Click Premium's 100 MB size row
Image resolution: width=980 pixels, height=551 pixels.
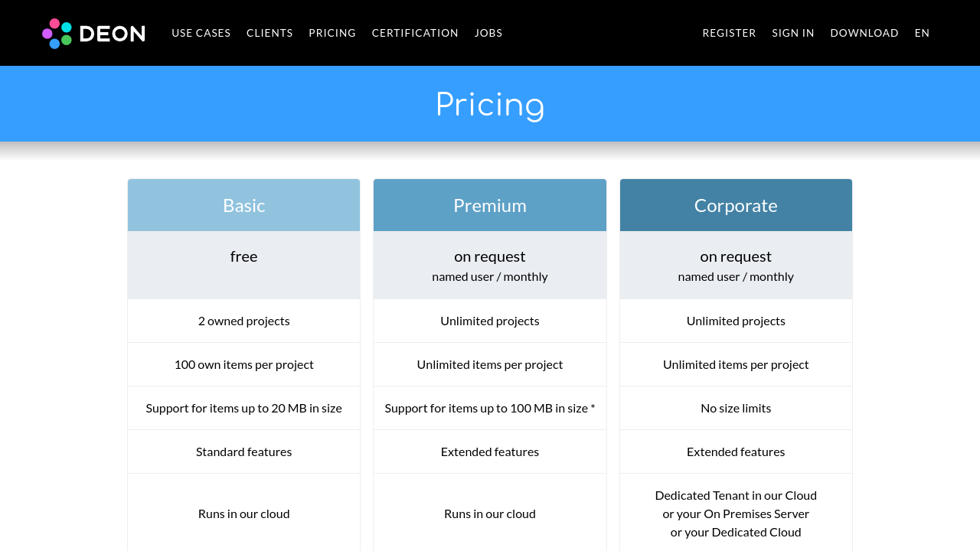pyautogui.click(x=490, y=408)
